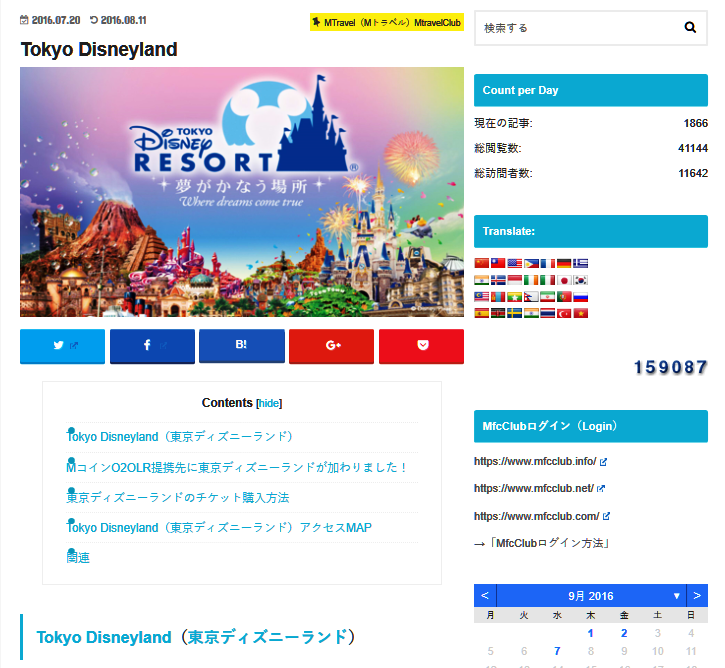Translate page using Greece flag
Screen dimensions: 725x668
pyautogui.click(x=581, y=263)
